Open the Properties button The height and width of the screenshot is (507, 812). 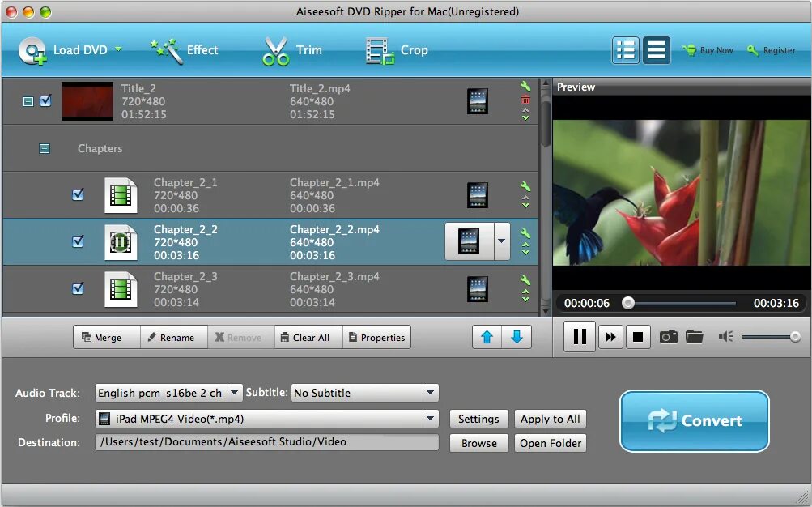tap(376, 337)
